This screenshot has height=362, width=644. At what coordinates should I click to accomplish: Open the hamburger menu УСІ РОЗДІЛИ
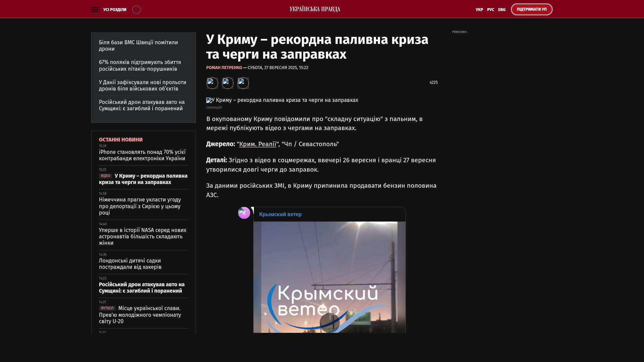pos(95,10)
